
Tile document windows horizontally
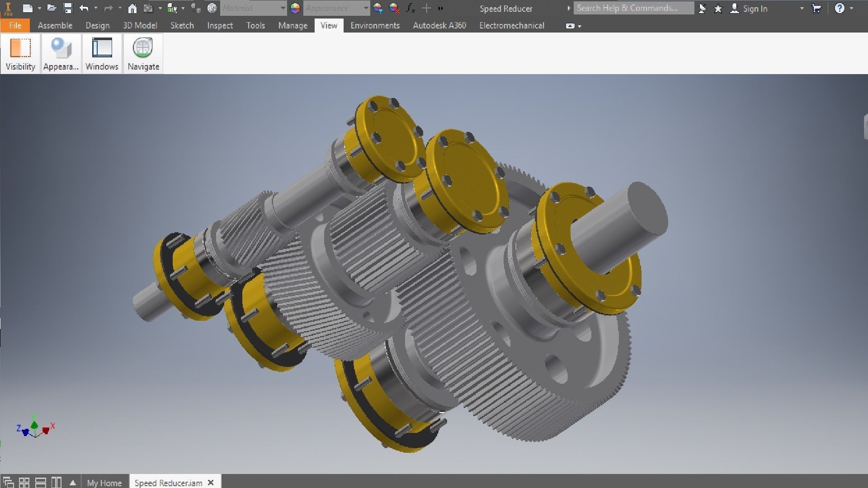click(x=41, y=483)
